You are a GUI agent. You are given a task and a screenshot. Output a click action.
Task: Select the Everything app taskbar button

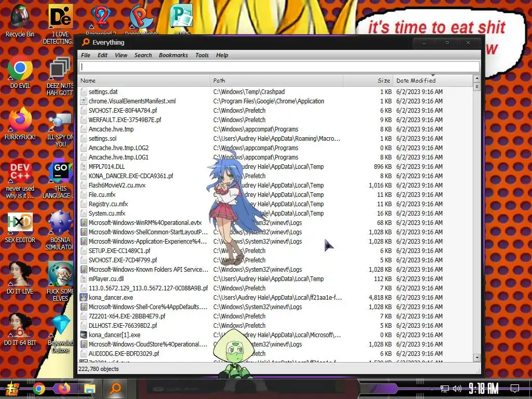pos(115,389)
